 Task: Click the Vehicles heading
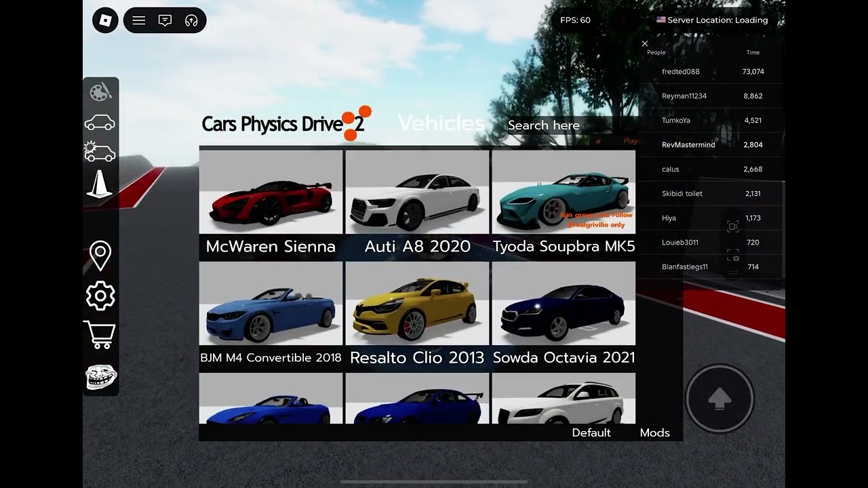pos(441,123)
